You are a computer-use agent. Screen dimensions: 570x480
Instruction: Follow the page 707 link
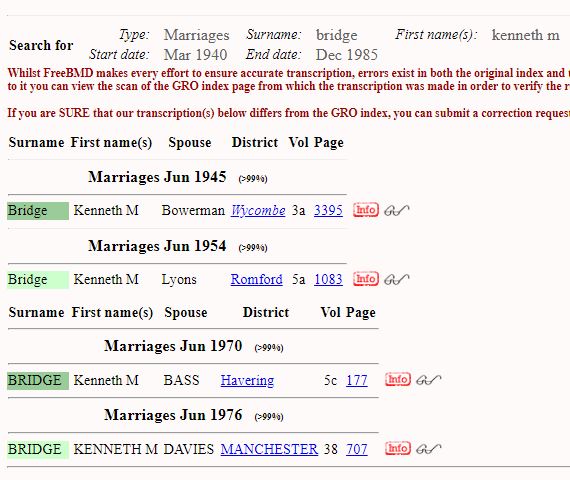pyautogui.click(x=357, y=449)
